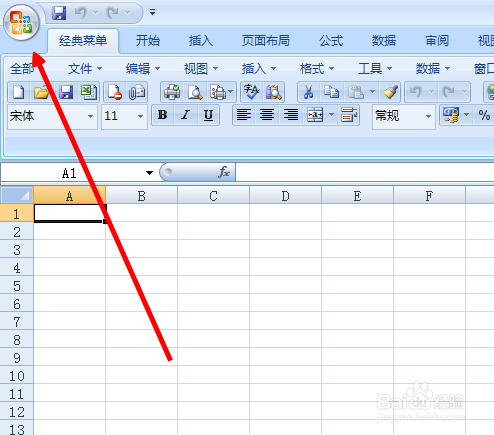Switch to the 公式 tab

331,41
